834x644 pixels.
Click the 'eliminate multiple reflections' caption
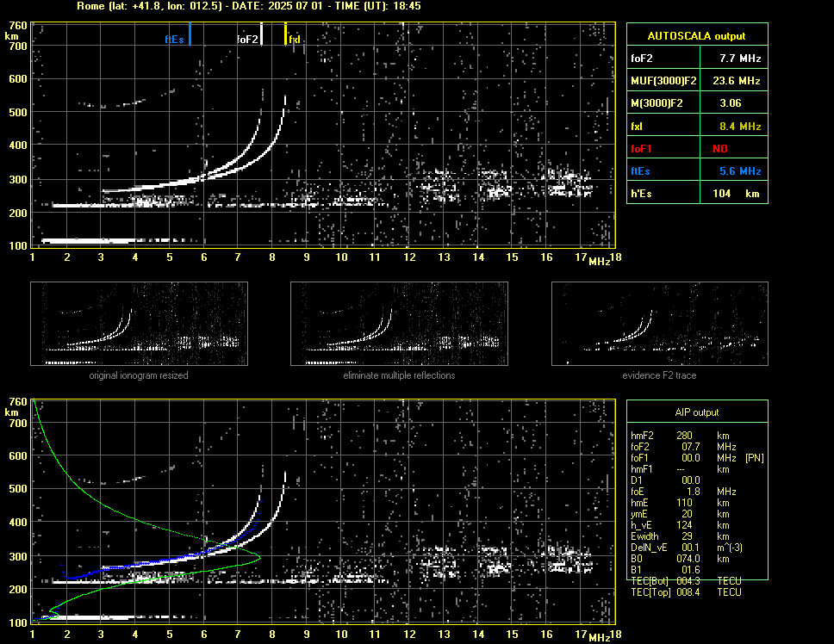pos(399,375)
